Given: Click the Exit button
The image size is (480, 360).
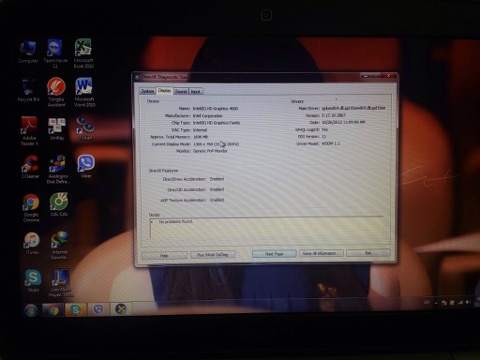Looking at the screenshot, I should click(368, 253).
